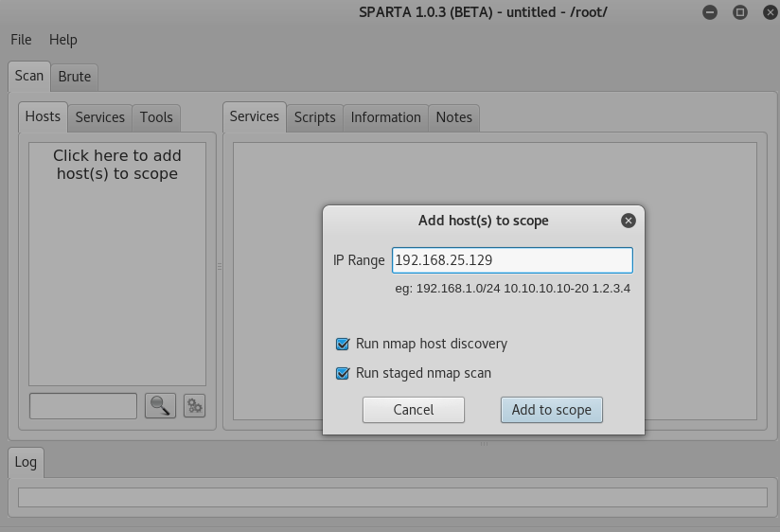Switch to the Brute tab
Screen dimensions: 780x532
75,77
